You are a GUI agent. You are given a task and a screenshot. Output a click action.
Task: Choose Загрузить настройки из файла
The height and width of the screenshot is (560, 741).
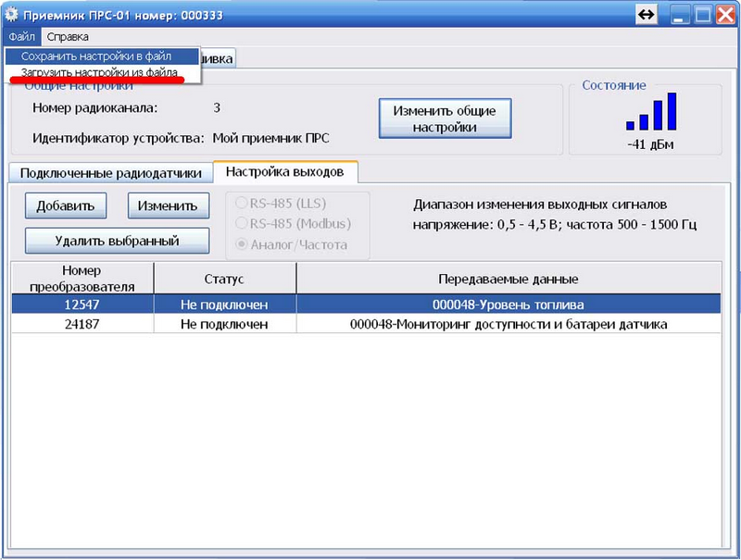tap(103, 73)
